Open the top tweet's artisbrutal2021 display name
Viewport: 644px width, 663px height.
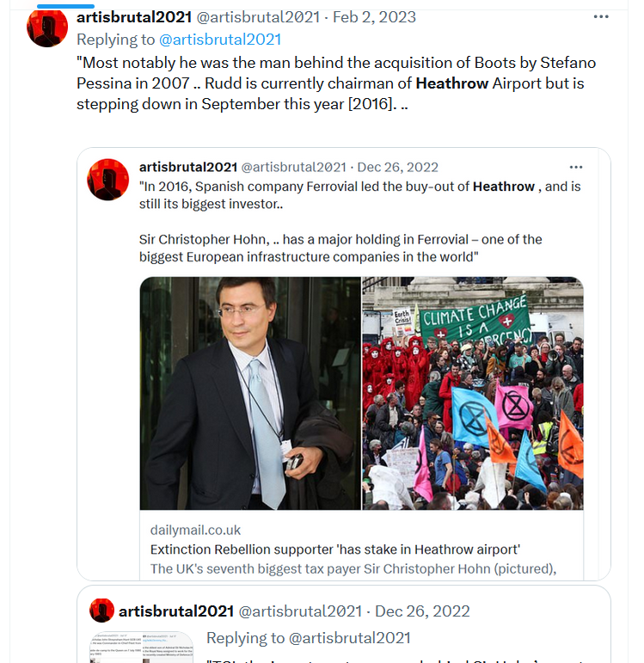pos(134,17)
